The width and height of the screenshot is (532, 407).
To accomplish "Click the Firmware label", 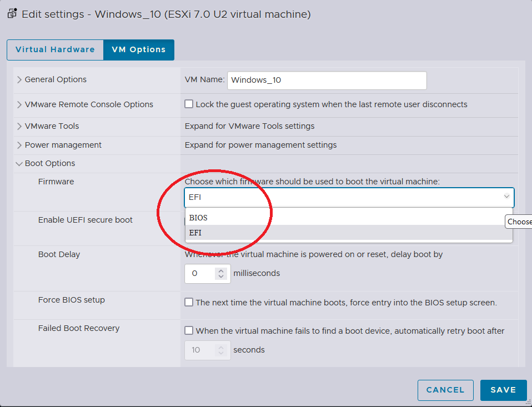I will click(56, 182).
